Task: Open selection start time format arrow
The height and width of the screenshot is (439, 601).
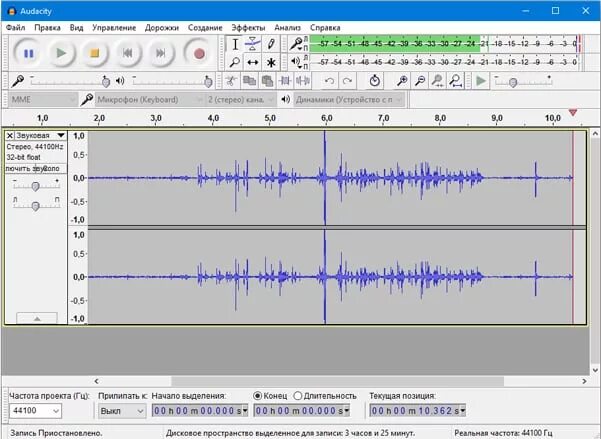Action: [245, 411]
